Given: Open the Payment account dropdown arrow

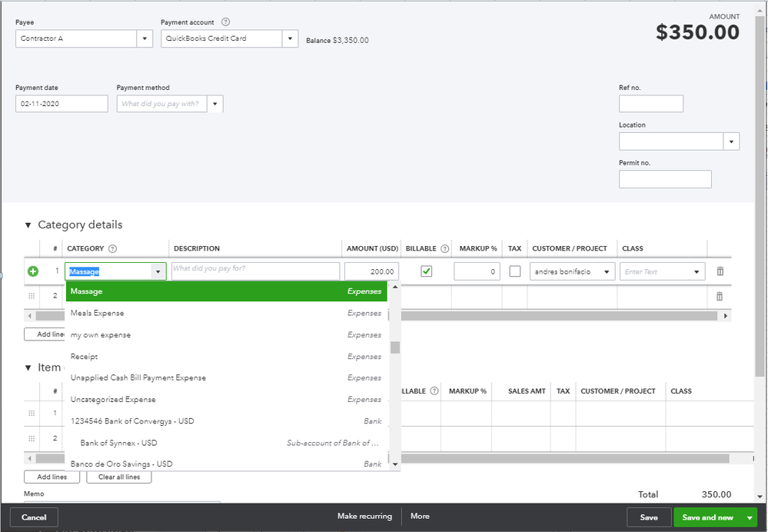Looking at the screenshot, I should click(x=290, y=38).
